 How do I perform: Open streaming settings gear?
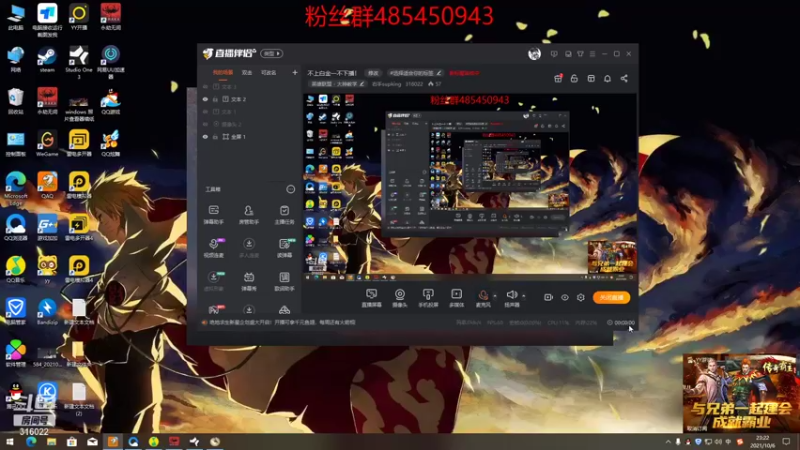tap(581, 297)
